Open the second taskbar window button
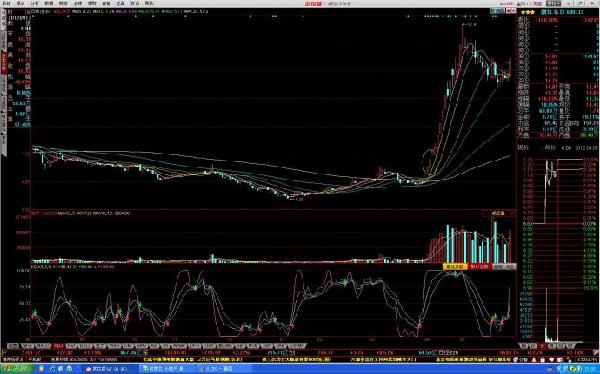Viewport: 600px width, 374px height. point(167,369)
